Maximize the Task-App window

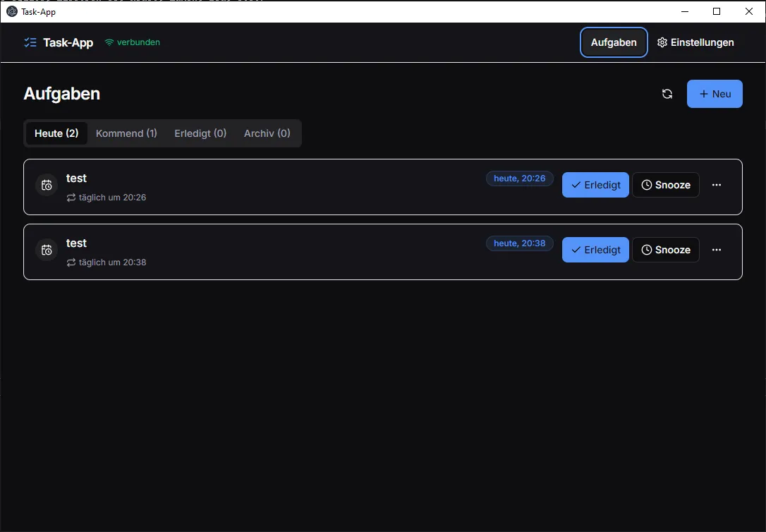click(x=717, y=12)
